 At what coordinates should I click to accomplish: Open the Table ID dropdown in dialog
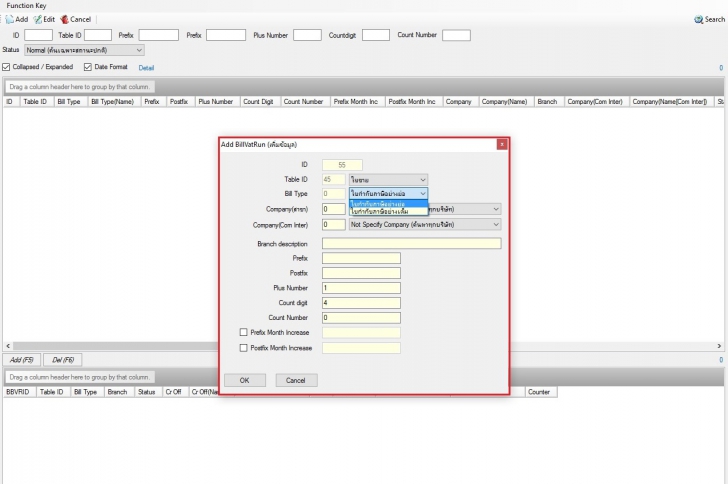(x=388, y=180)
